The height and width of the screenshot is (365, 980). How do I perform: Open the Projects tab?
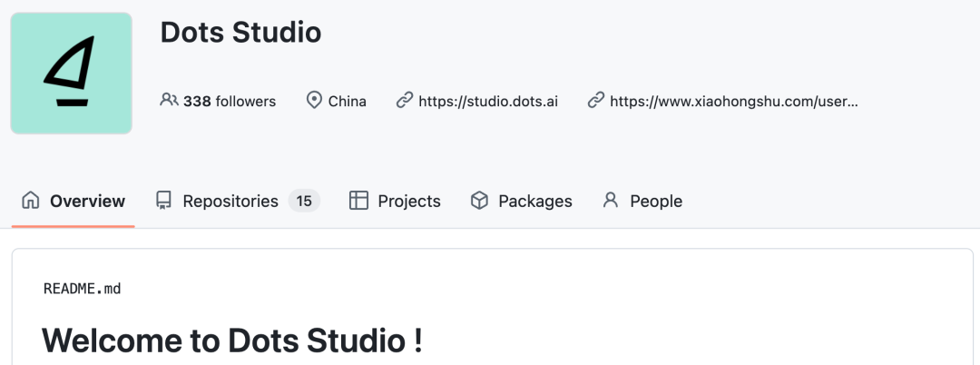[x=395, y=201]
